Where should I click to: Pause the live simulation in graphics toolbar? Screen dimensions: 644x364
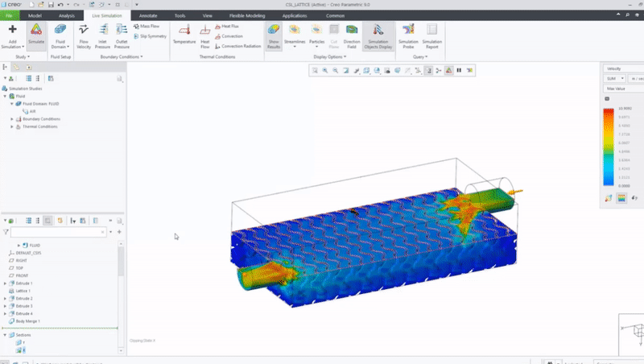click(x=459, y=71)
